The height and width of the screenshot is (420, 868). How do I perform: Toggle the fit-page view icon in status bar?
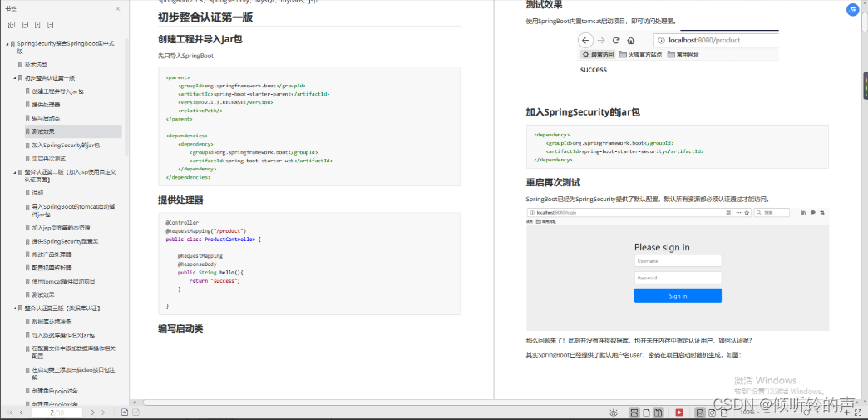(700, 413)
